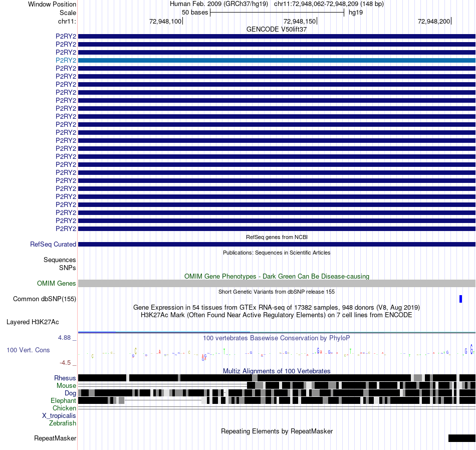Viewport: 476px width, 450px height.
Task: Open the GENCODE V50lift37 track title
Action: coord(277,30)
